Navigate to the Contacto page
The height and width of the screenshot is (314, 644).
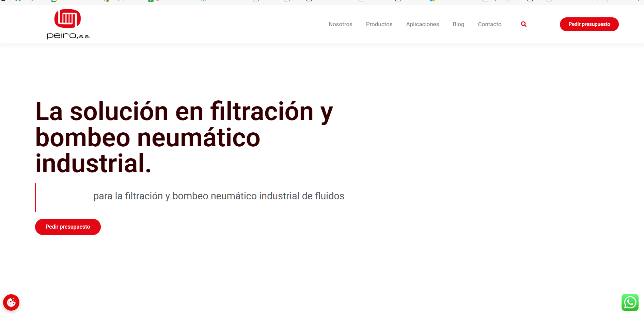(x=489, y=24)
